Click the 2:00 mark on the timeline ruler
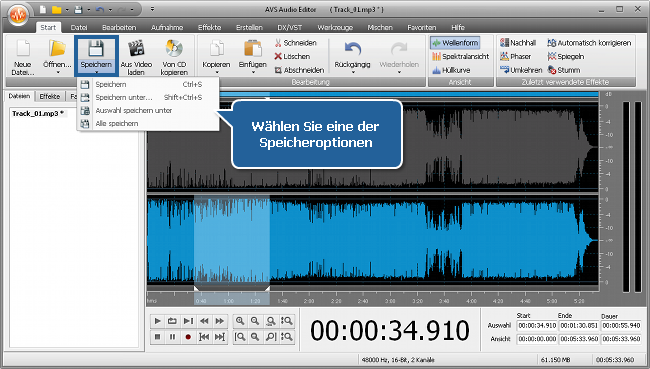Viewport: 650px width, 369px height. click(x=309, y=301)
